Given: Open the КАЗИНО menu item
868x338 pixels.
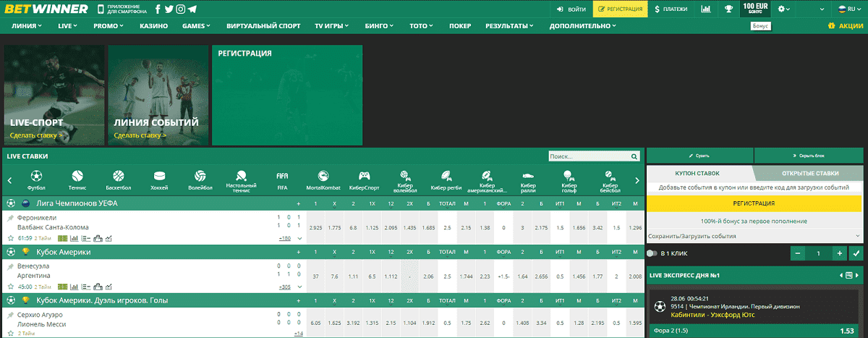Looking at the screenshot, I should click(153, 26).
